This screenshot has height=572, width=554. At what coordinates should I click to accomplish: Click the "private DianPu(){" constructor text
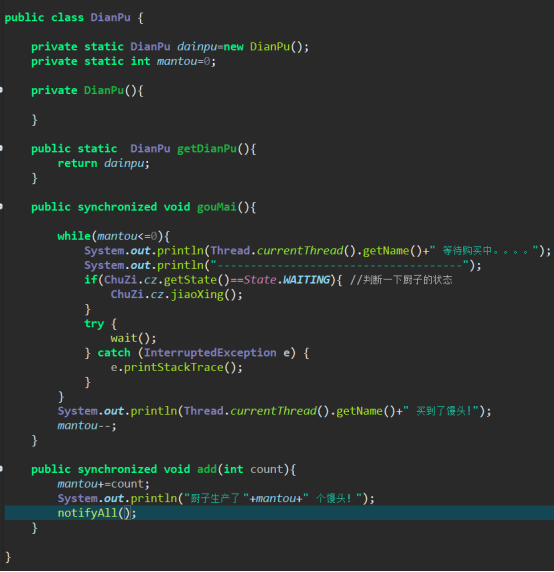pyautogui.click(x=87, y=90)
